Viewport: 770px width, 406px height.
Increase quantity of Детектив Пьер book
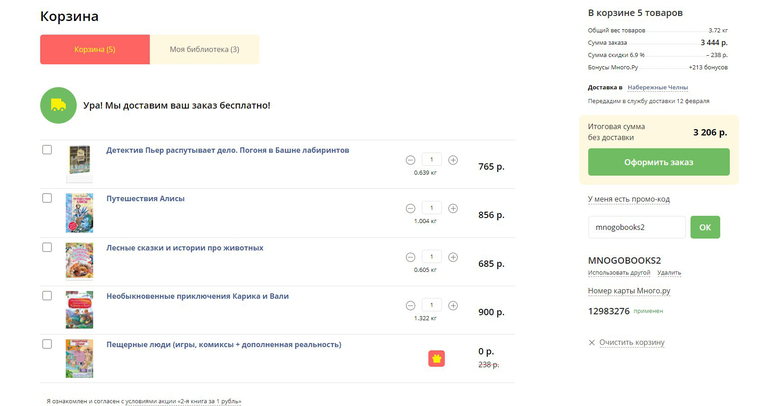[x=453, y=160]
